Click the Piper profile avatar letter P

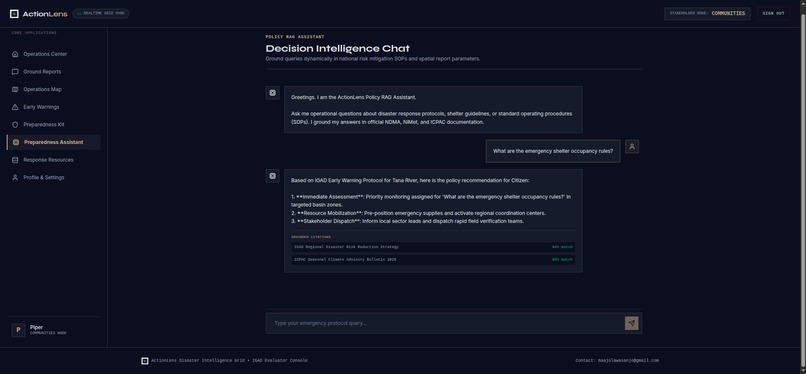pyautogui.click(x=18, y=330)
